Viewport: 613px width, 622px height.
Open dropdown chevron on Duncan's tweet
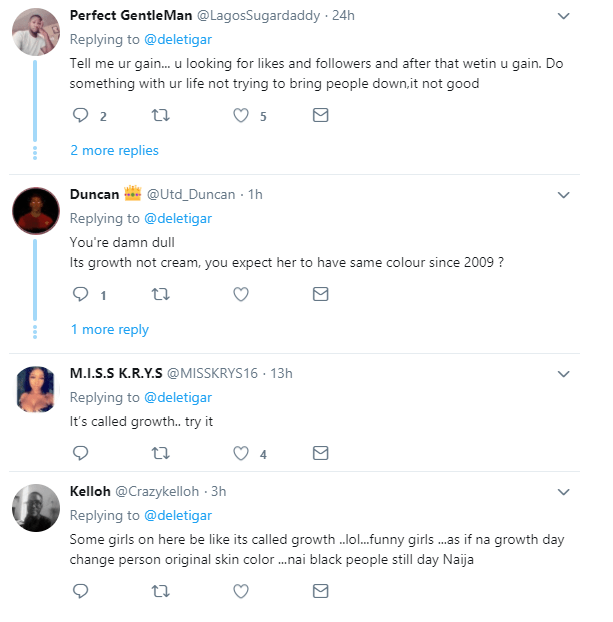point(564,195)
